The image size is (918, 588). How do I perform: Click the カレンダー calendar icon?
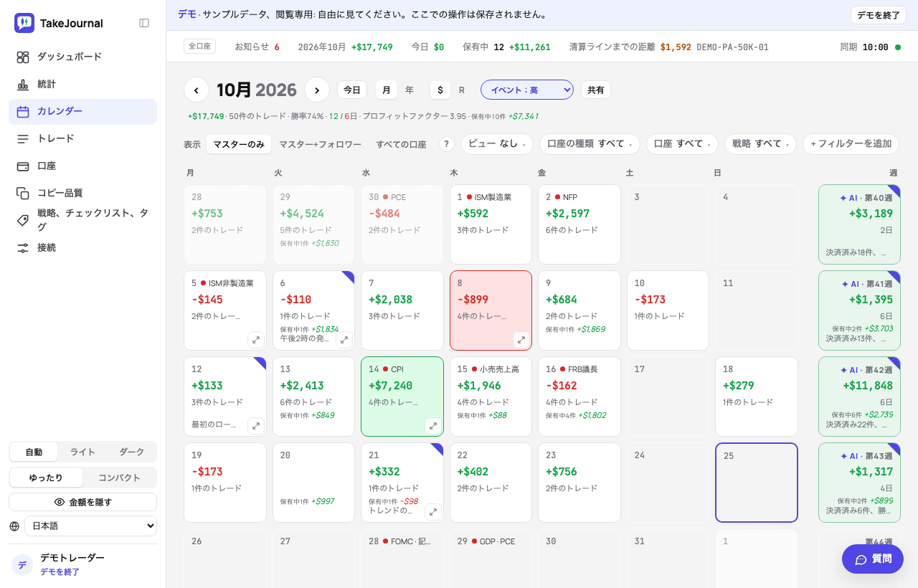(x=23, y=111)
